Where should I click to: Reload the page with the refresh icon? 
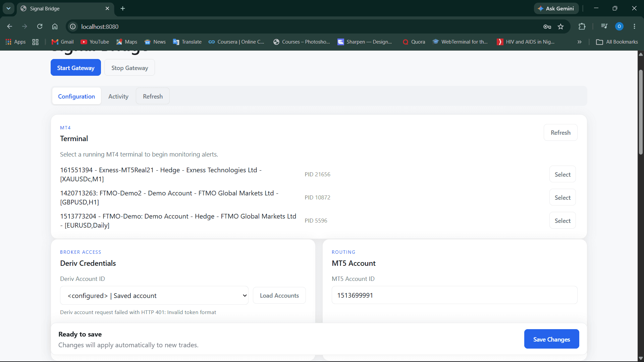tap(40, 26)
